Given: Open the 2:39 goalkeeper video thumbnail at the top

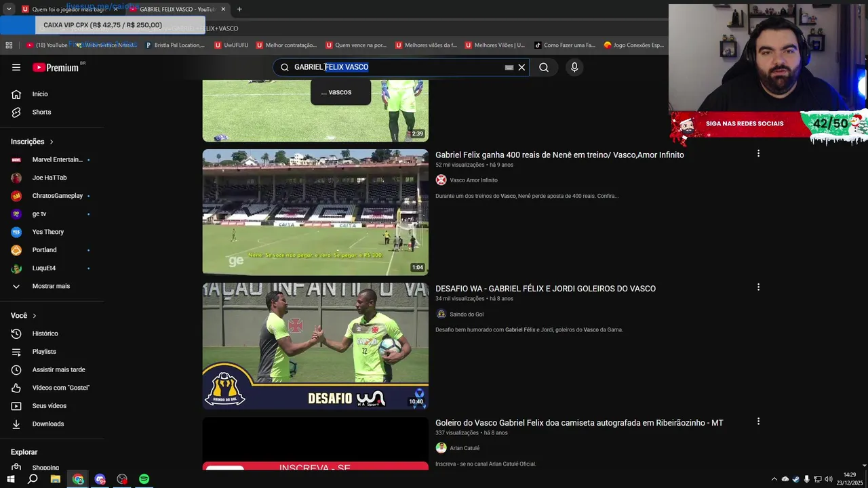Looking at the screenshot, I should (x=315, y=110).
